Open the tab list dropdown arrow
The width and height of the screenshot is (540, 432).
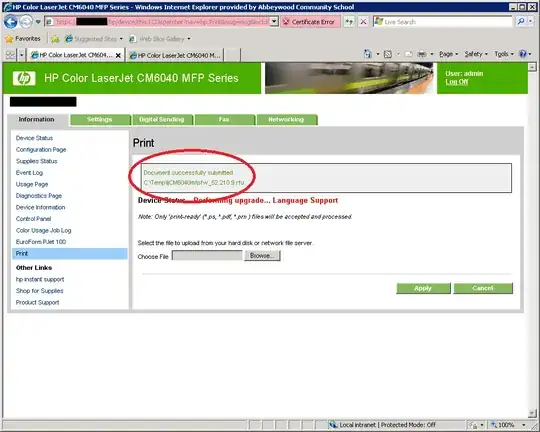(x=21, y=55)
